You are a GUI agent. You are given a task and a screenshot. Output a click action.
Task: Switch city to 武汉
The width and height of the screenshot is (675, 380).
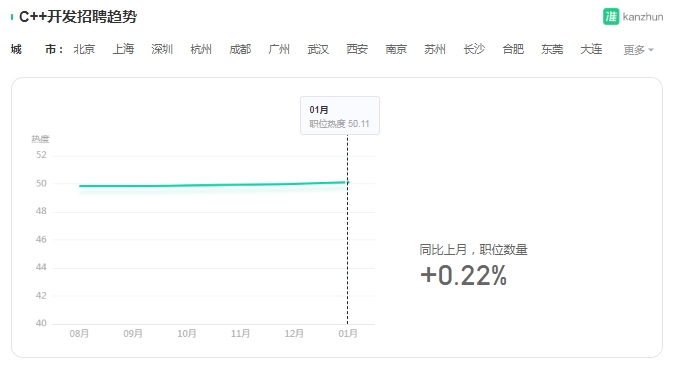click(x=318, y=49)
